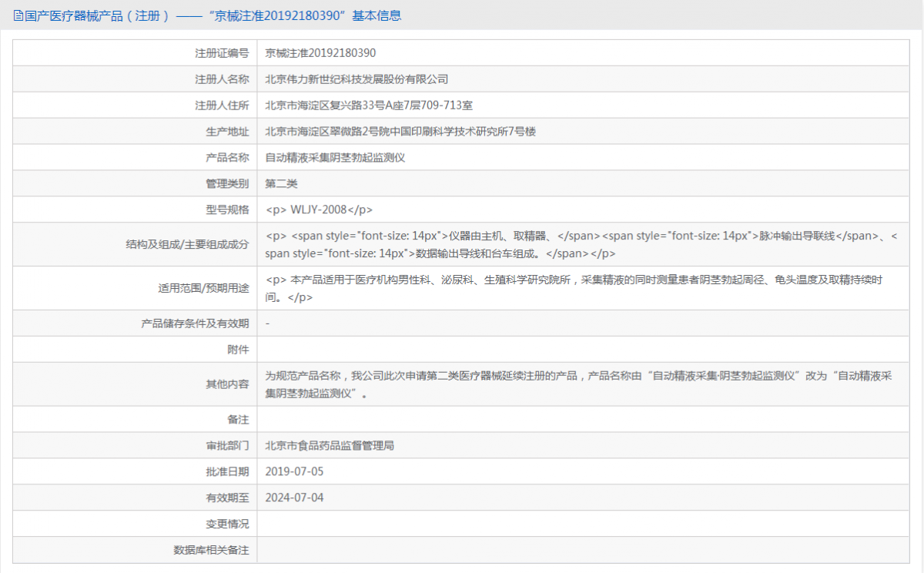
Task: Select the 结构及组成/主要组成成分 label
Action: click(x=188, y=245)
